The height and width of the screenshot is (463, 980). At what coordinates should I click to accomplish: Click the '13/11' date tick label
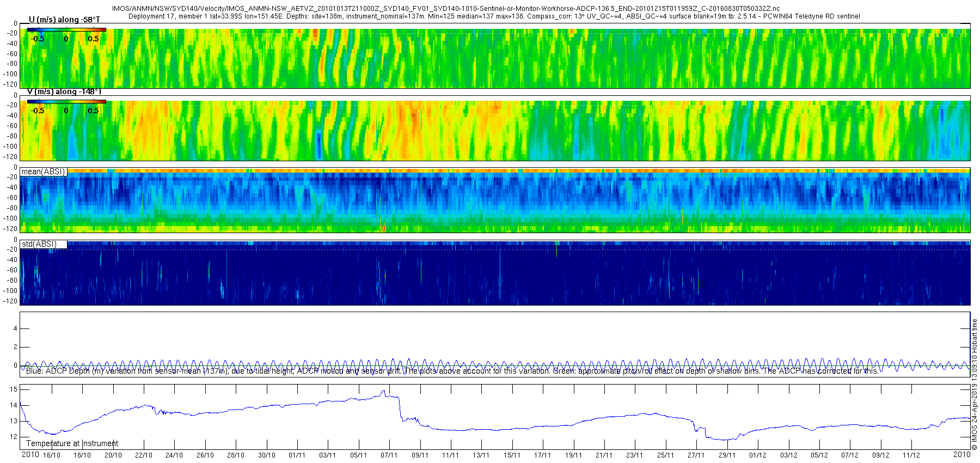tap(481, 455)
